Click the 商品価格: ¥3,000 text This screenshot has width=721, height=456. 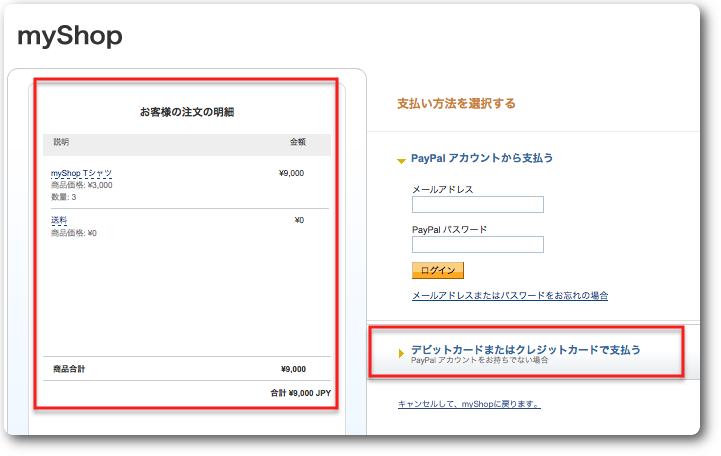[x=81, y=185]
